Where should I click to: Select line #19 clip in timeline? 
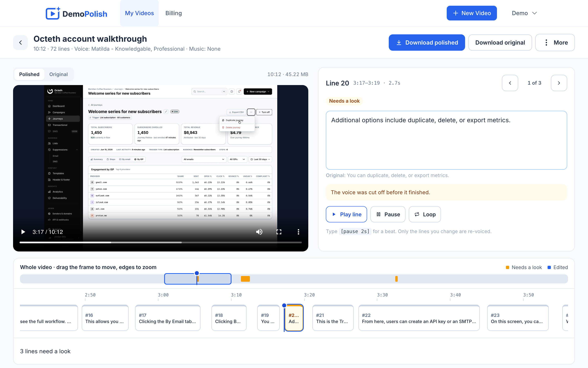pyautogui.click(x=268, y=318)
